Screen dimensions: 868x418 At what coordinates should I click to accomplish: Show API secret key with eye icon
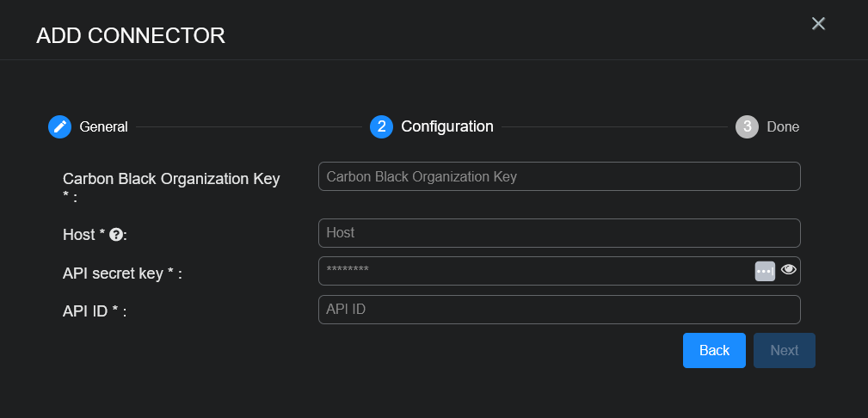pos(789,270)
